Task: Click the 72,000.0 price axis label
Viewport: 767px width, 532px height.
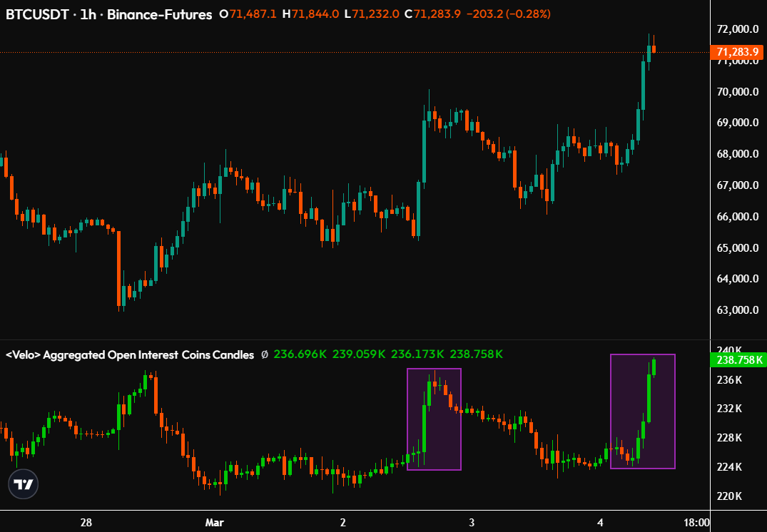Action: 738,29
